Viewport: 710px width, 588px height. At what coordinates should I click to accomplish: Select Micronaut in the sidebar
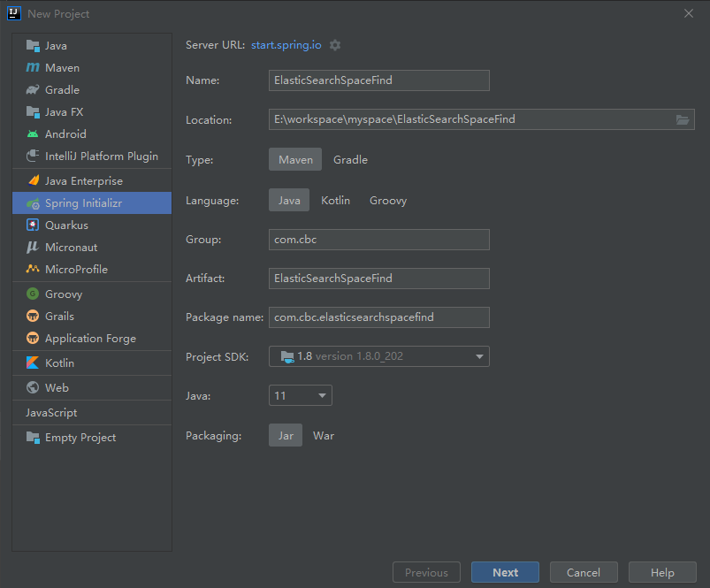point(92,248)
